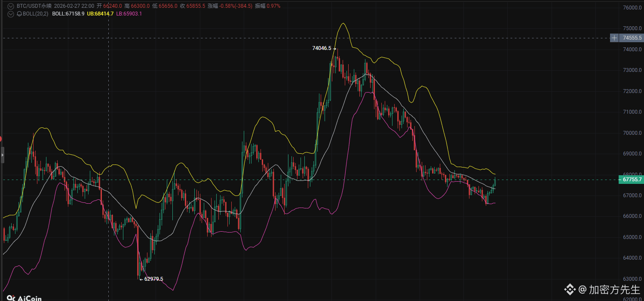This screenshot has height=301, width=644.
Task: Toggle the BOLL indicator alert bell
Action: point(19,14)
